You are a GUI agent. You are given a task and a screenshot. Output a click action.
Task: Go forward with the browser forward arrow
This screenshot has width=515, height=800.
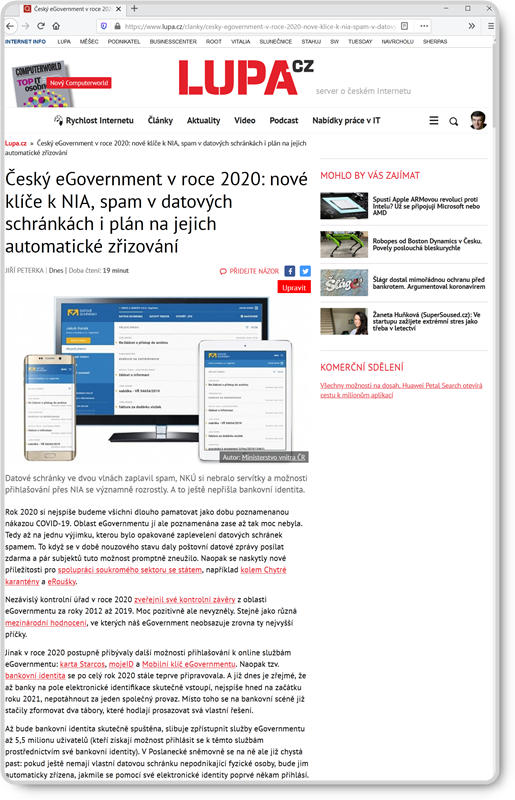coord(26,26)
